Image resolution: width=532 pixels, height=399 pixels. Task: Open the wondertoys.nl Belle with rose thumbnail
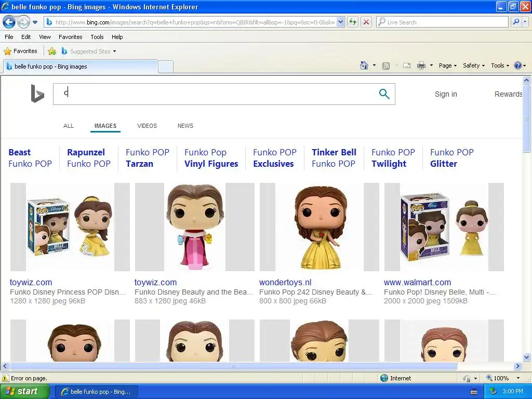click(320, 227)
